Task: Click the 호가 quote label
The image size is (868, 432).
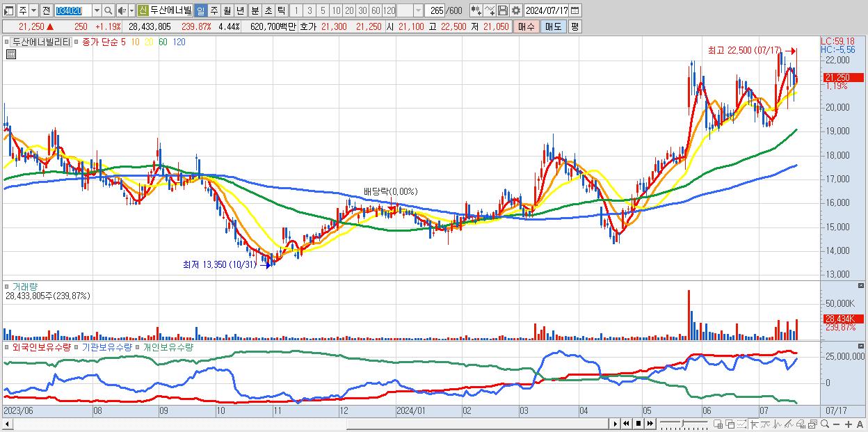Action: tap(307, 26)
